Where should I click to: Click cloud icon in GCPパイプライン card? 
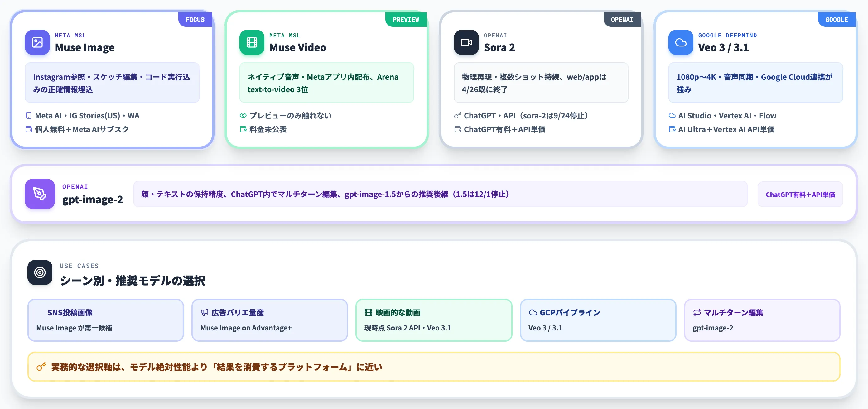[533, 313]
